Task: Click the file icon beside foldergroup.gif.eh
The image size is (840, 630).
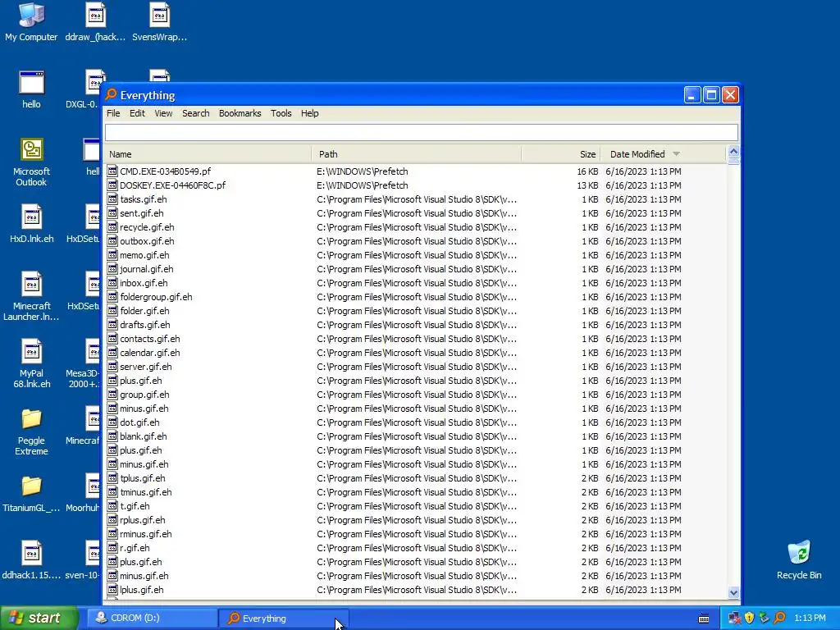Action: tap(112, 296)
